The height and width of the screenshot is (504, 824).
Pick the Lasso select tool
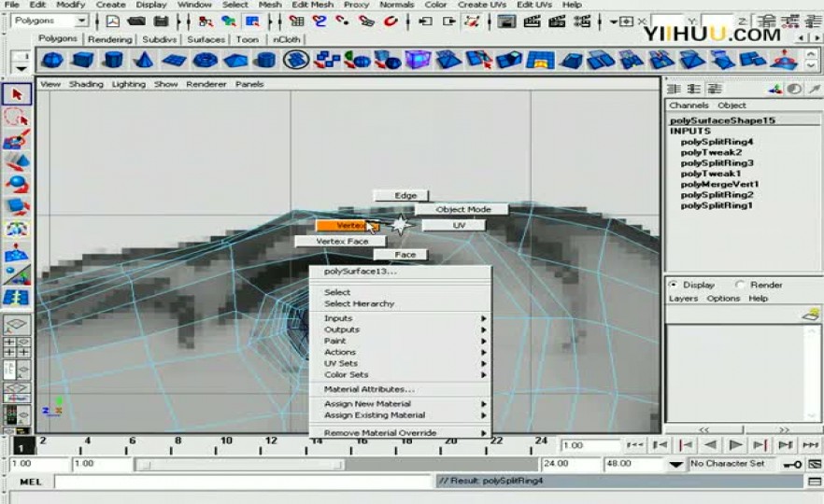(17, 117)
